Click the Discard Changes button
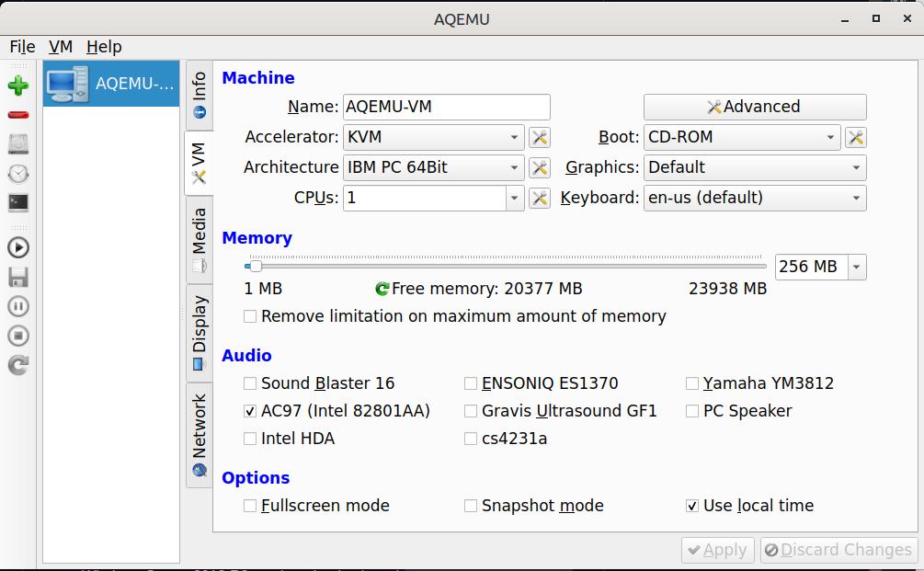 [x=839, y=551]
